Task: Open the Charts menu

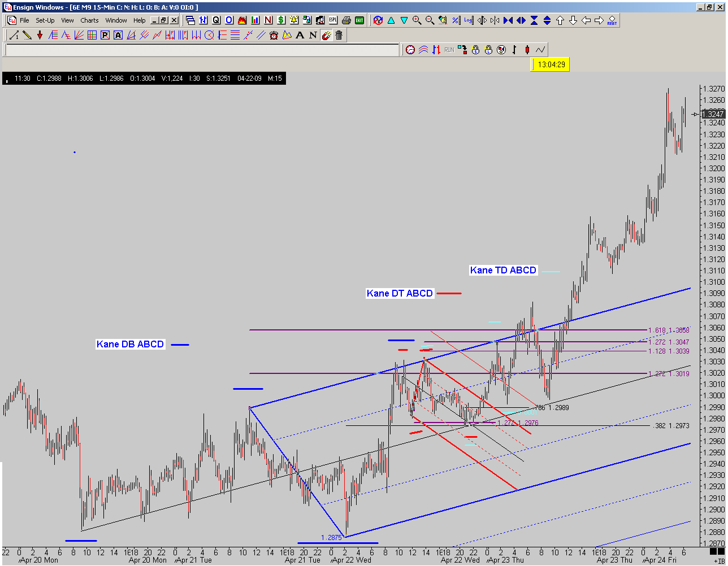Action: [89, 20]
